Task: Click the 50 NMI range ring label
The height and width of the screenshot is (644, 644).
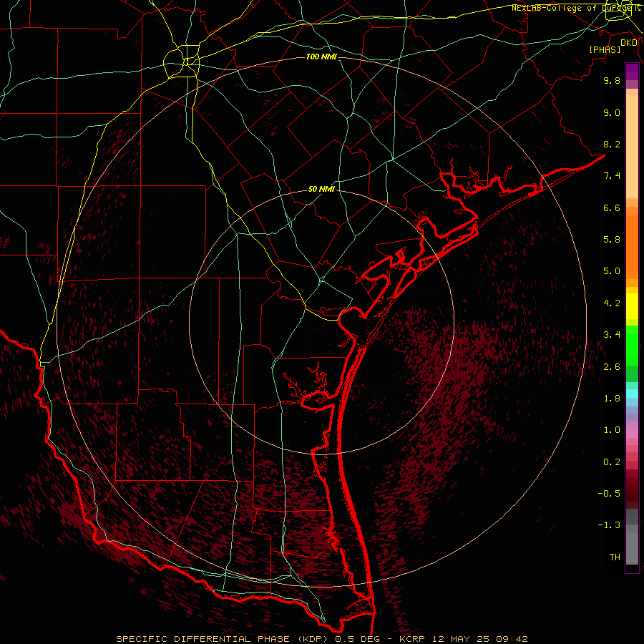Action: (x=321, y=190)
